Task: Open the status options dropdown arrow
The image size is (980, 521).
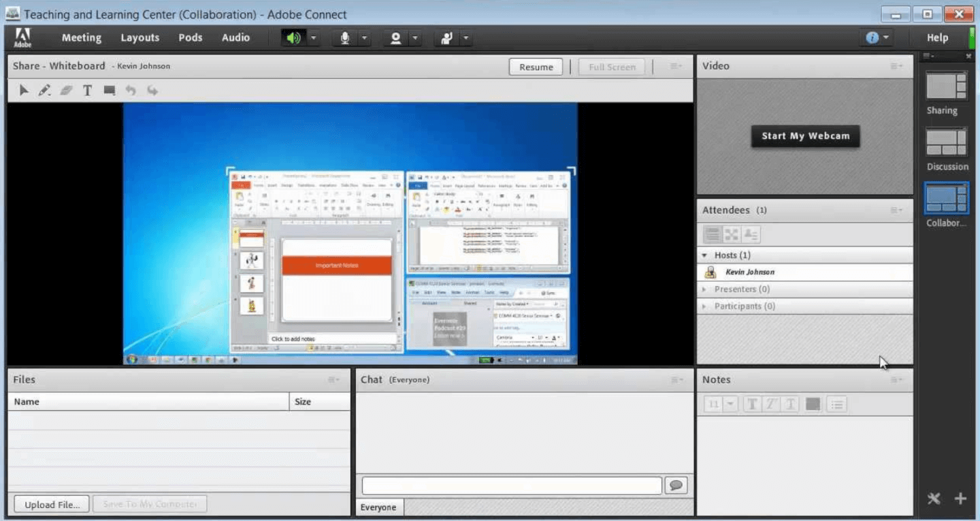Action: 466,38
